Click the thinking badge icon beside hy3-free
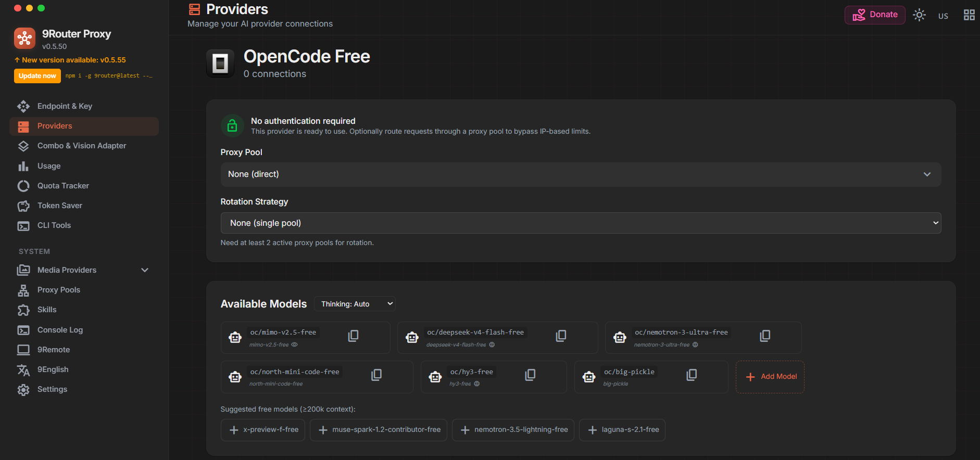 click(477, 384)
